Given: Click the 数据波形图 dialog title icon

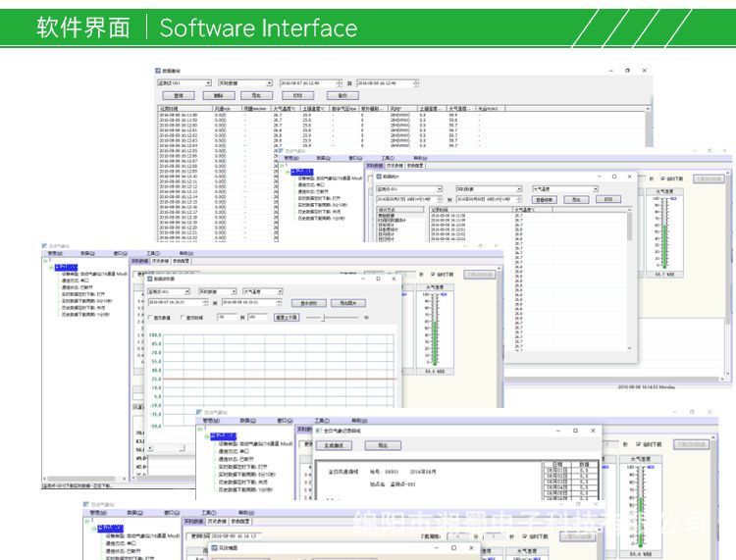Looking at the screenshot, I should [x=150, y=279].
